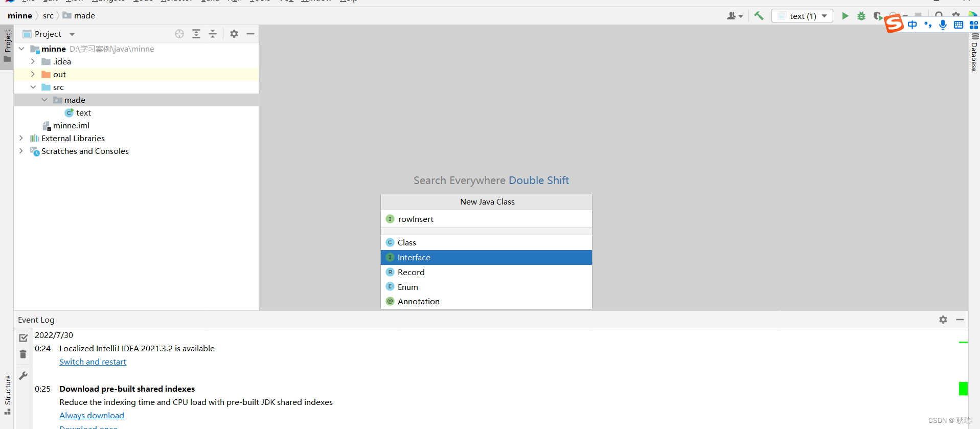Choose Annotation in New Java Class popup
This screenshot has height=429, width=980.
pyautogui.click(x=486, y=301)
